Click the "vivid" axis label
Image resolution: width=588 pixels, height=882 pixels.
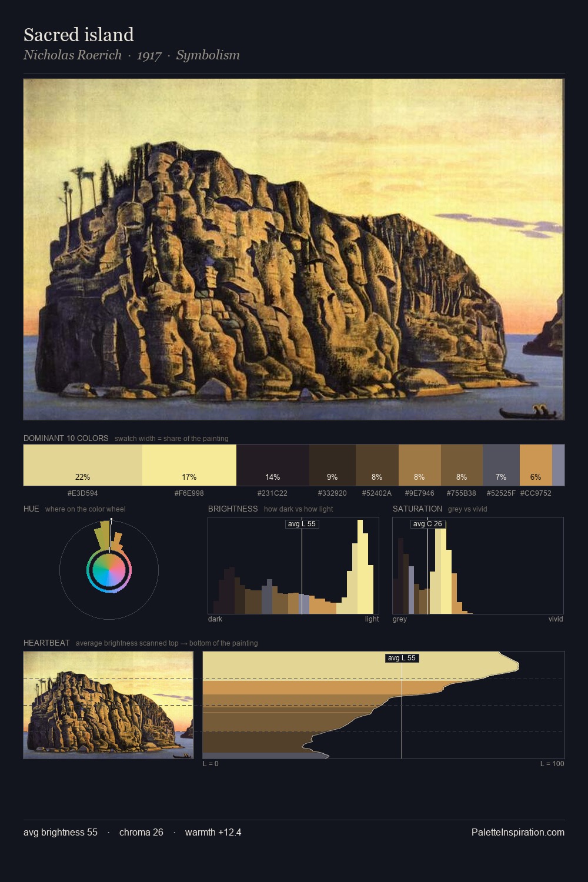click(x=556, y=619)
